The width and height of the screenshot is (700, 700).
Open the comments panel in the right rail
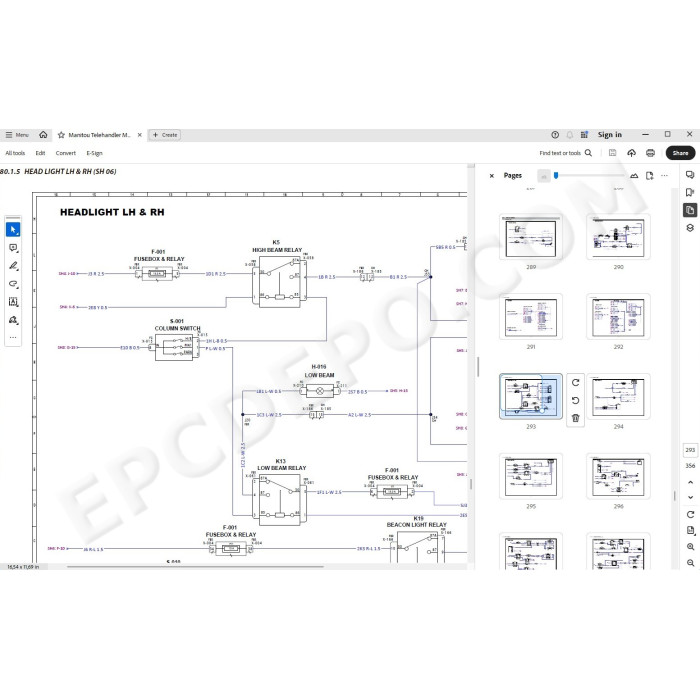(690, 175)
